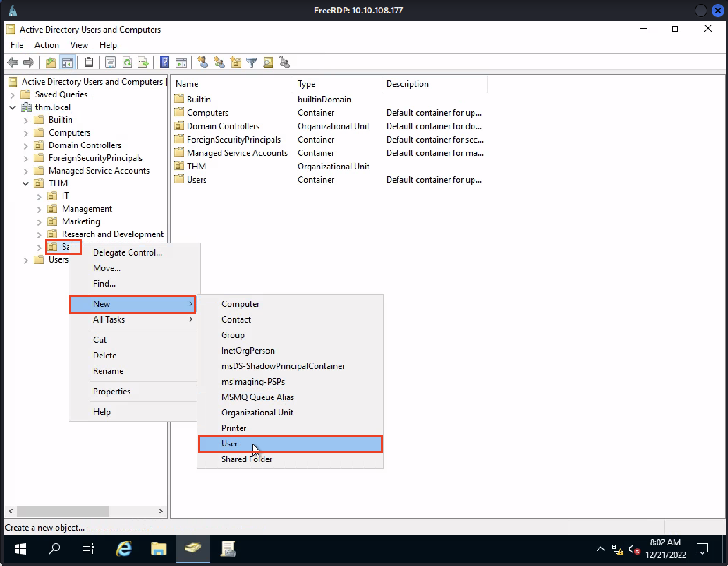Choose Group in New submenu
Viewport: 728px width, 566px height.
[x=290, y=335]
